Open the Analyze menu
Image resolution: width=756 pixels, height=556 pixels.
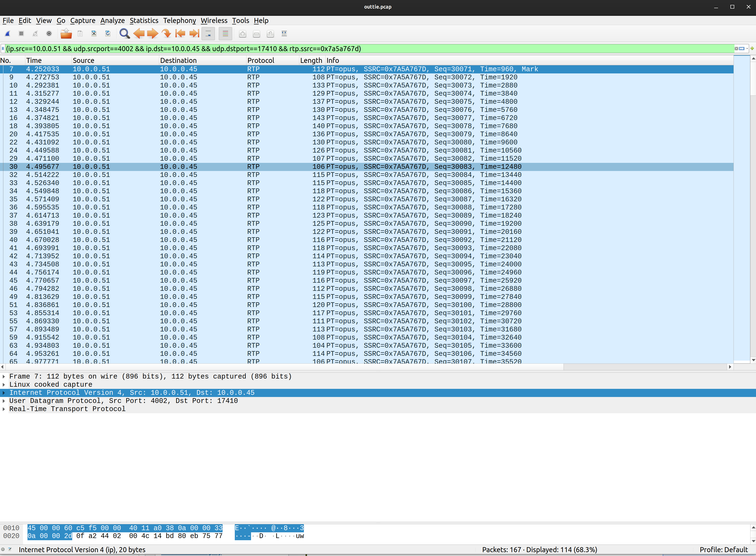click(112, 21)
